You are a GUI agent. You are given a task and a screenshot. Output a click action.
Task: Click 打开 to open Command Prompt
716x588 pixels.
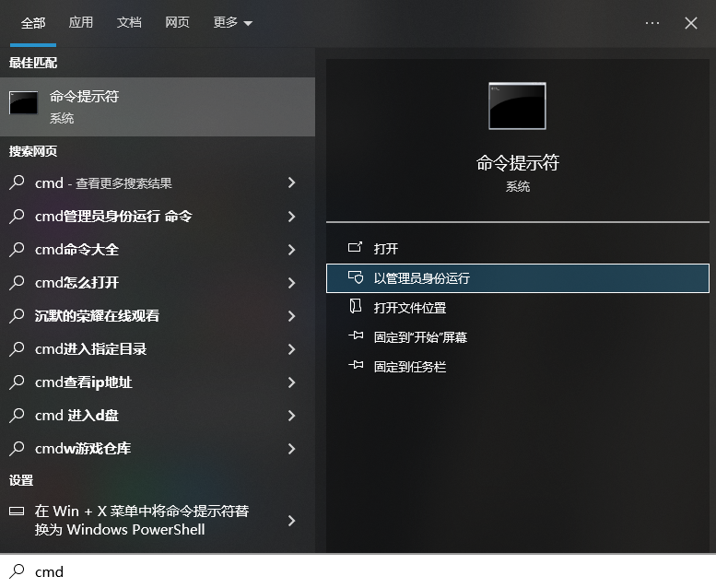517,249
